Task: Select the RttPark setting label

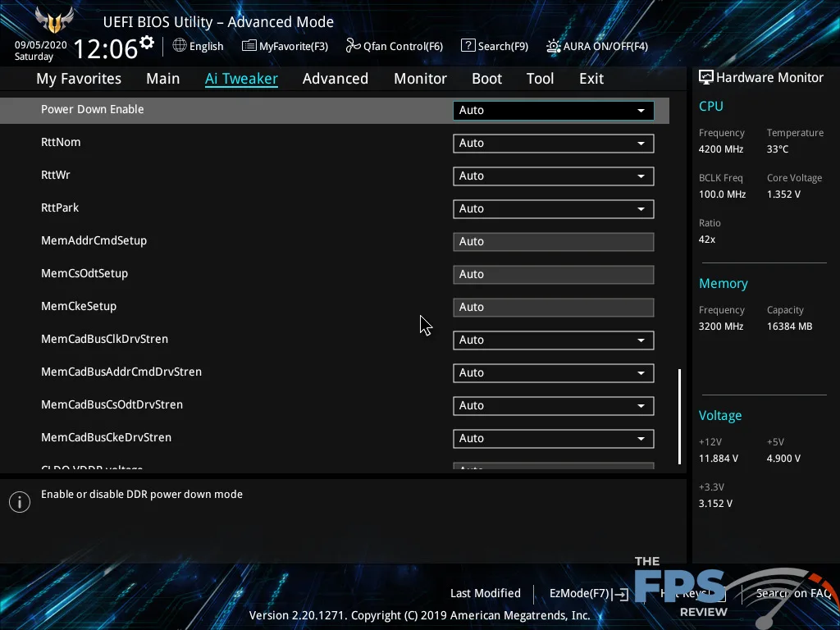Action: click(x=60, y=208)
